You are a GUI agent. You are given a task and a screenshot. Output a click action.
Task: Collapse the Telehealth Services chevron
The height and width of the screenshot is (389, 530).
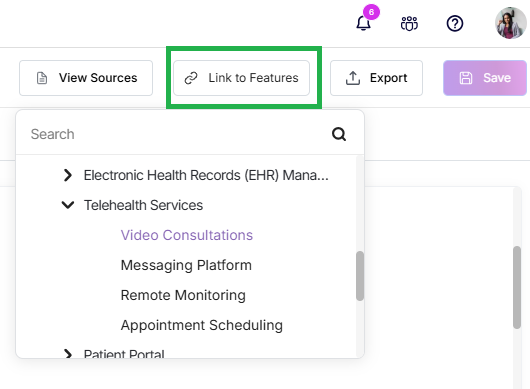click(x=68, y=205)
